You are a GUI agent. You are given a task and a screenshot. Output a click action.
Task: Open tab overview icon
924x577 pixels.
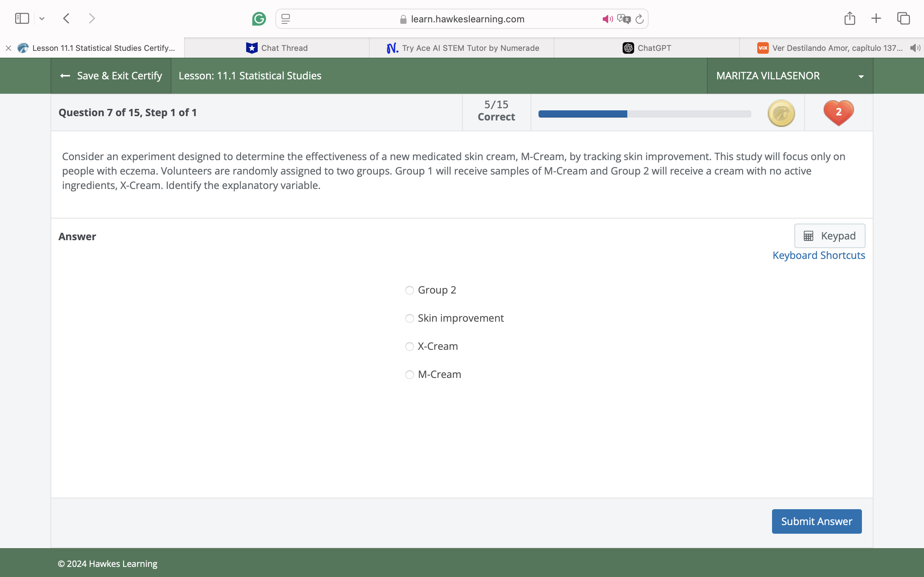click(x=903, y=18)
